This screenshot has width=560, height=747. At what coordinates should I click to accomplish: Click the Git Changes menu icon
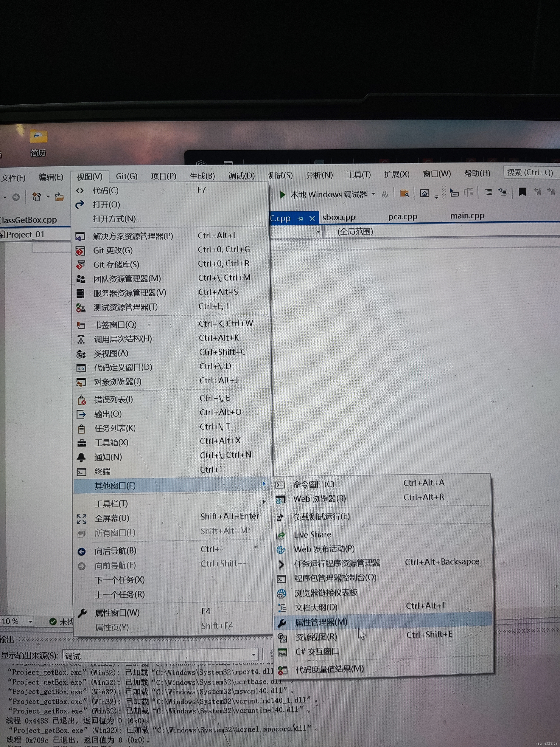point(80,251)
